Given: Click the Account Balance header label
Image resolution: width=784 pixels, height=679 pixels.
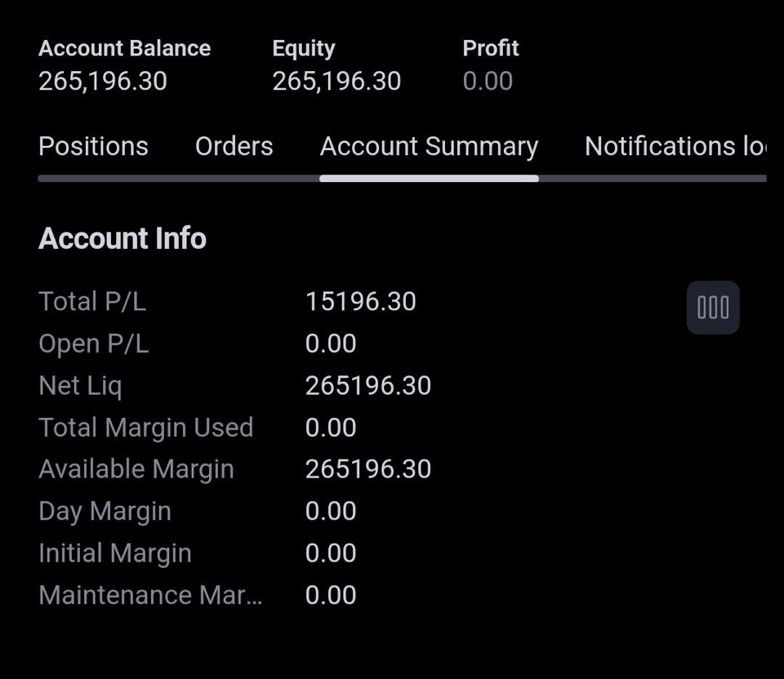Looking at the screenshot, I should pyautogui.click(x=124, y=48).
